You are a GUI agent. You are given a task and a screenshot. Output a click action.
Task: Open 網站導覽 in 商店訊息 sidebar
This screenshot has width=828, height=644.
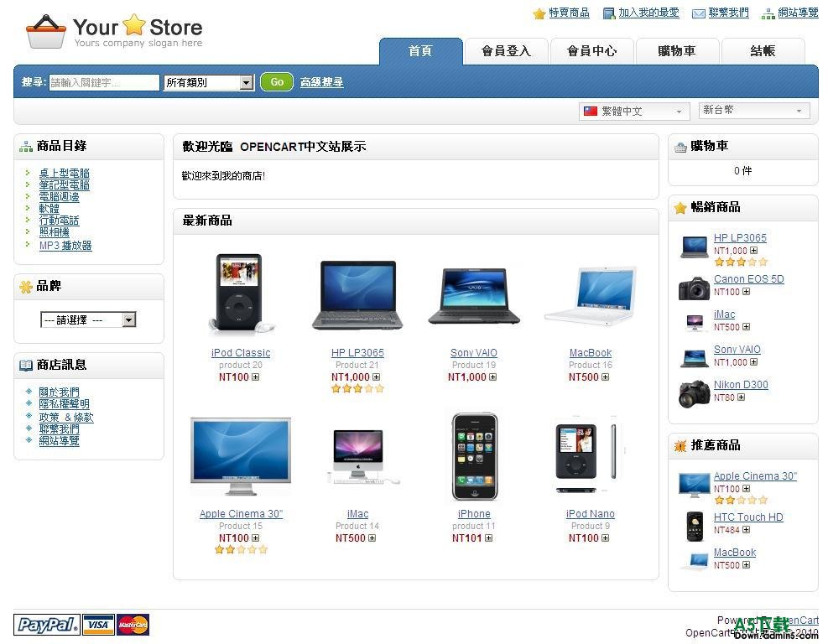point(59,440)
